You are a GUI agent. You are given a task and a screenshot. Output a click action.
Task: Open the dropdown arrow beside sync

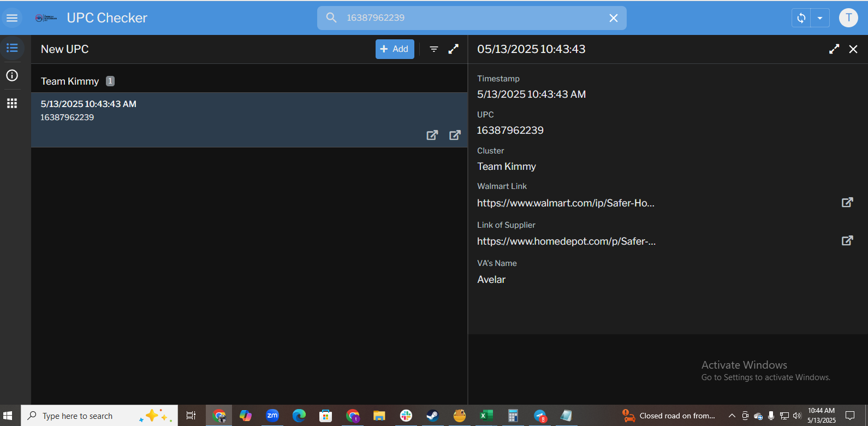(x=820, y=18)
